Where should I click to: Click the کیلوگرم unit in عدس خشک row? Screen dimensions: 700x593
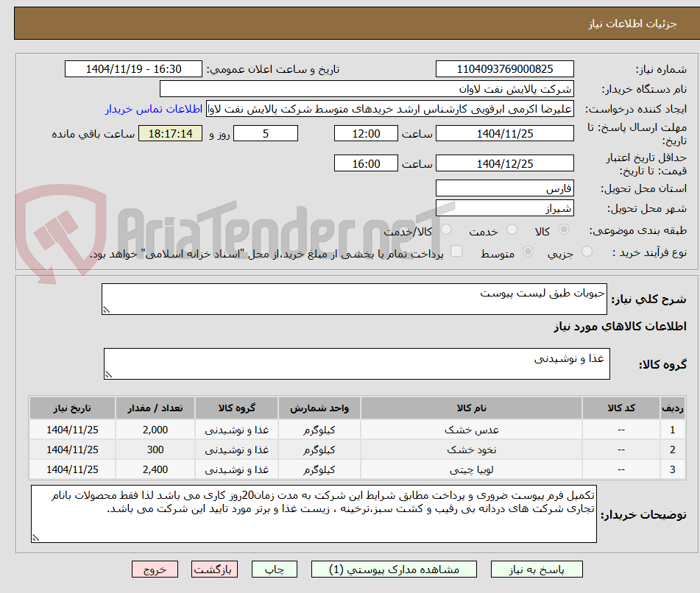pos(319,430)
